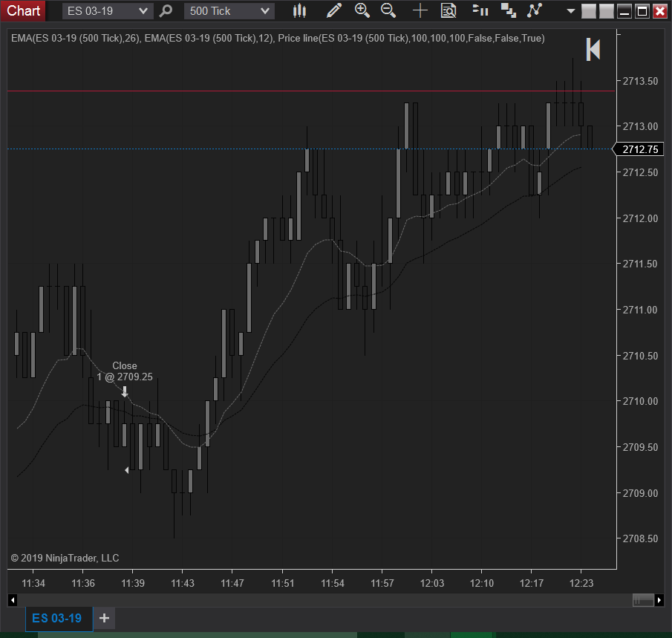Click the 2708.50 price axis label
Screen dimensions: 672x638
[x=640, y=538]
